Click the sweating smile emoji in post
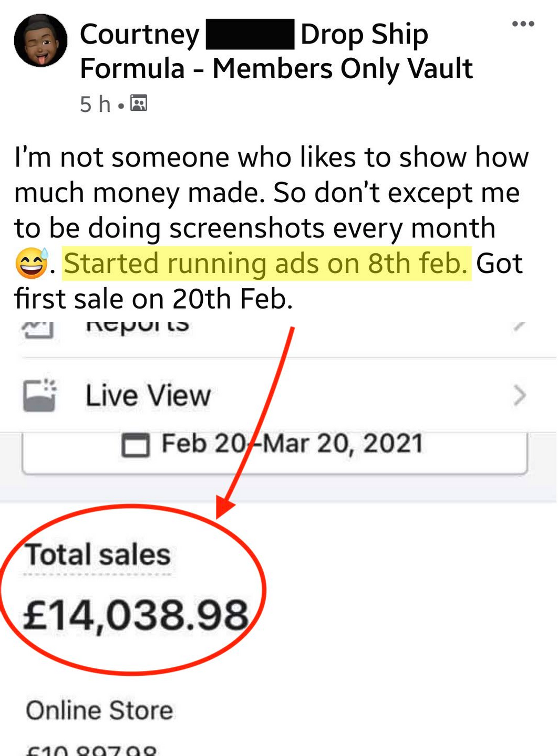 pos(32,263)
